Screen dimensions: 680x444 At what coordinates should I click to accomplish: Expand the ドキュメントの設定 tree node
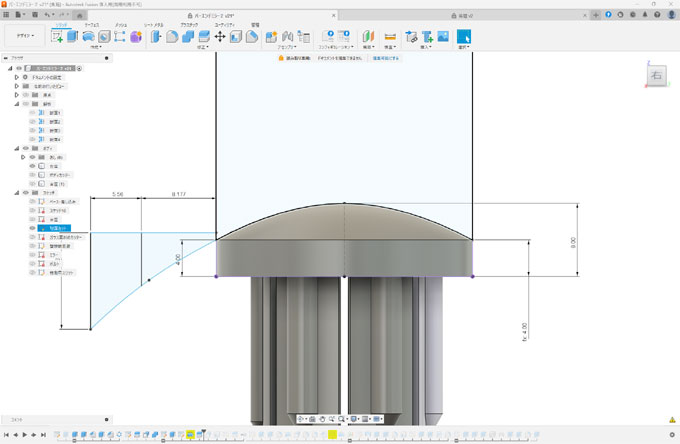16,77
